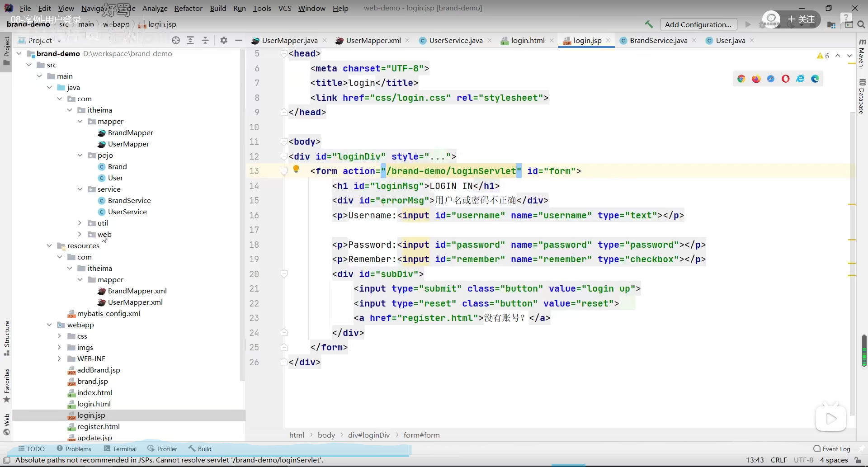Open the Refactor menu

click(x=188, y=8)
